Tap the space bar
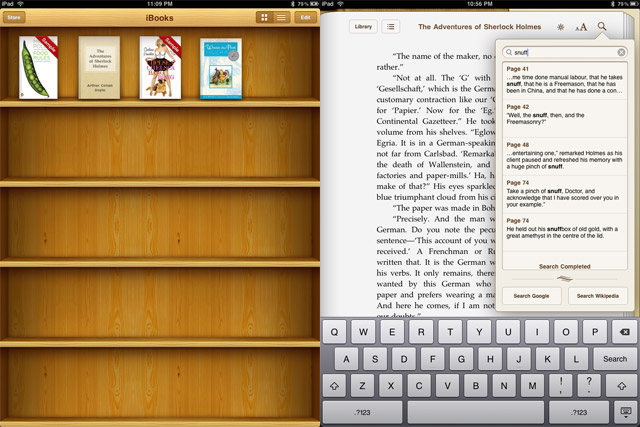 (x=476, y=412)
